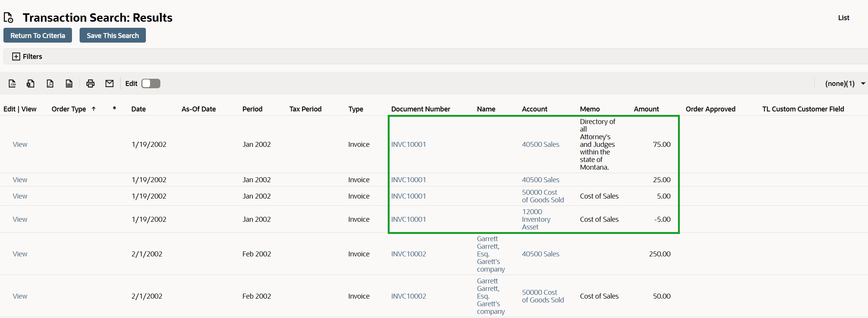View the -5.00 Inventory Asset row
Viewport: 868px width, 318px height.
[20, 219]
